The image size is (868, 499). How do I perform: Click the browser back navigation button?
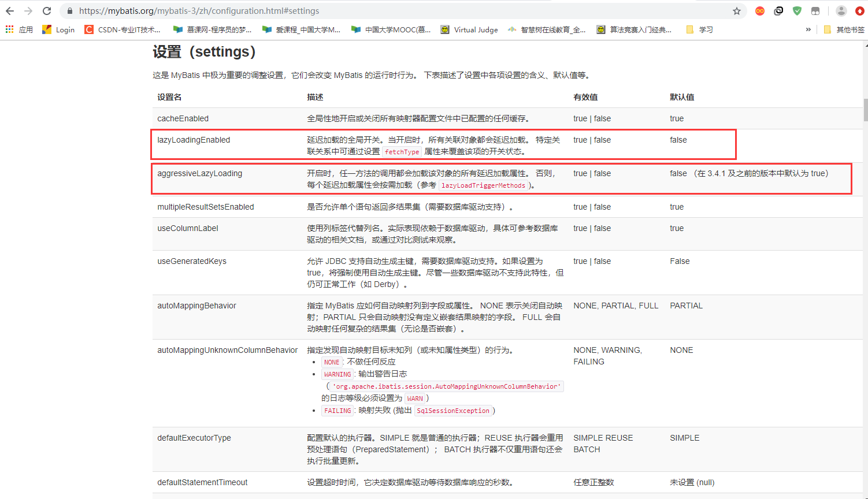9,10
